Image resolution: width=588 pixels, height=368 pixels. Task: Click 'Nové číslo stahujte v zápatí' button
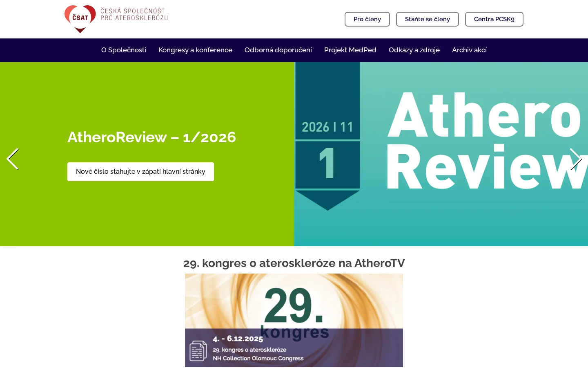click(140, 172)
